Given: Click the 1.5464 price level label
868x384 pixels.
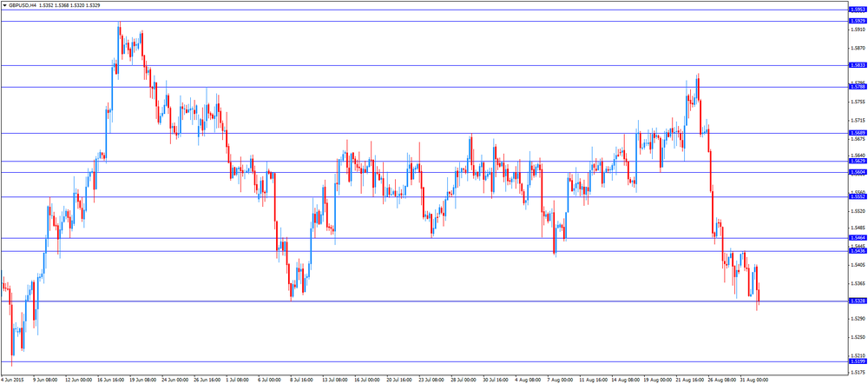Looking at the screenshot, I should click(857, 238).
